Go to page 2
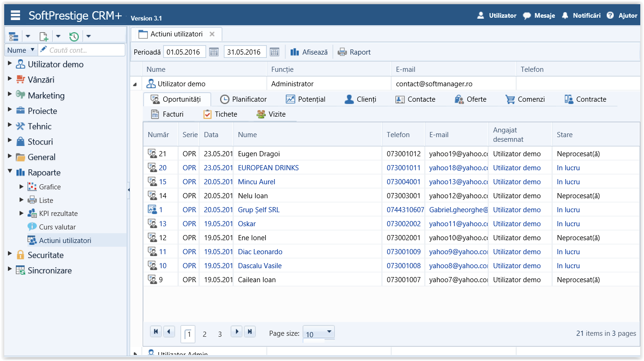The height and width of the screenshot is (361, 644). point(205,334)
